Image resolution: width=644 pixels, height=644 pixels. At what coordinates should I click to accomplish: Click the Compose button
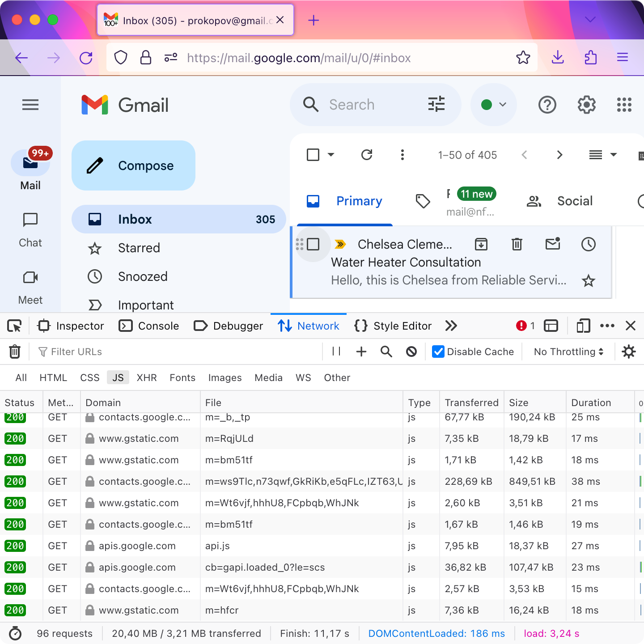133,165
